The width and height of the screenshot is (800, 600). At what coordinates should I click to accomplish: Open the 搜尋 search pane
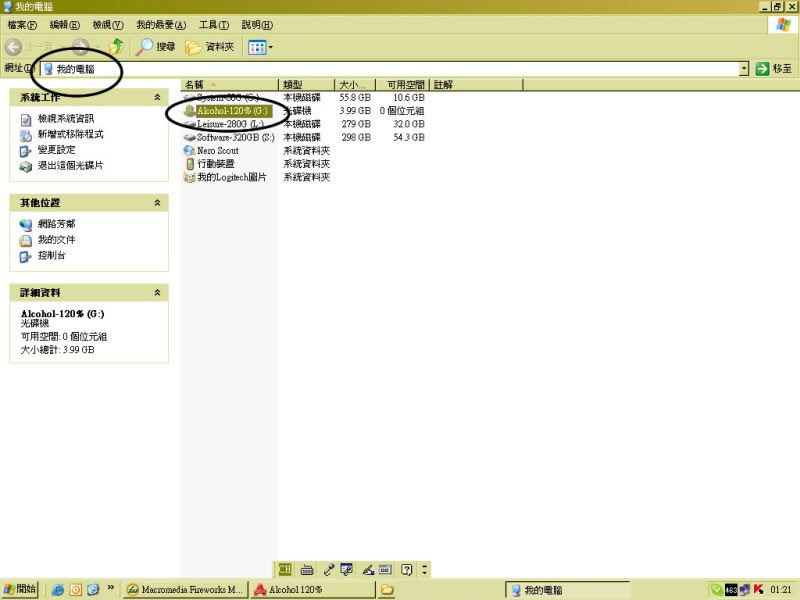[x=156, y=47]
